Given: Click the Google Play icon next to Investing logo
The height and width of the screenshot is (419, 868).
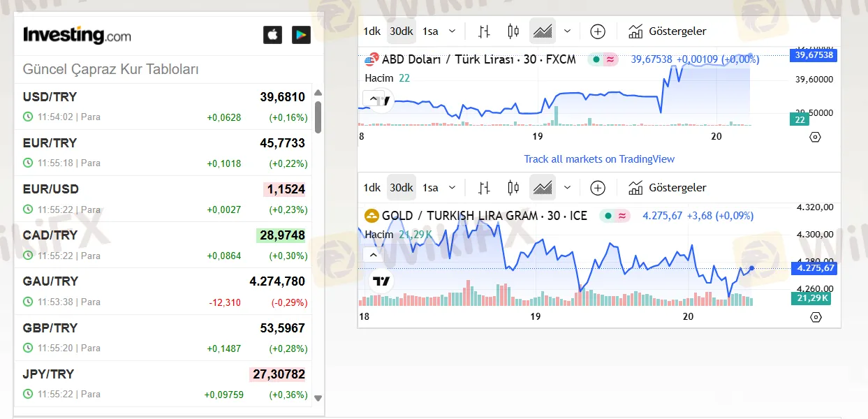Looking at the screenshot, I should (x=301, y=34).
